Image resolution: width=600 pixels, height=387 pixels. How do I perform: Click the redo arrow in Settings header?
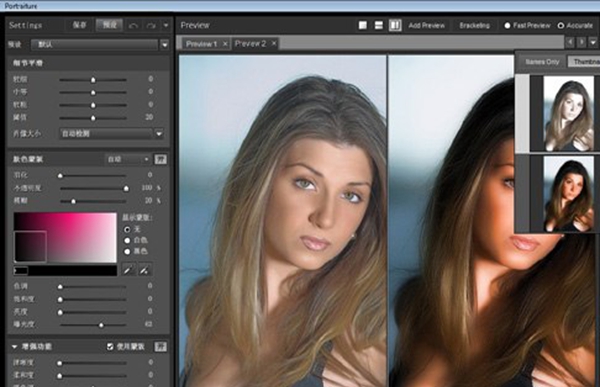pos(151,26)
